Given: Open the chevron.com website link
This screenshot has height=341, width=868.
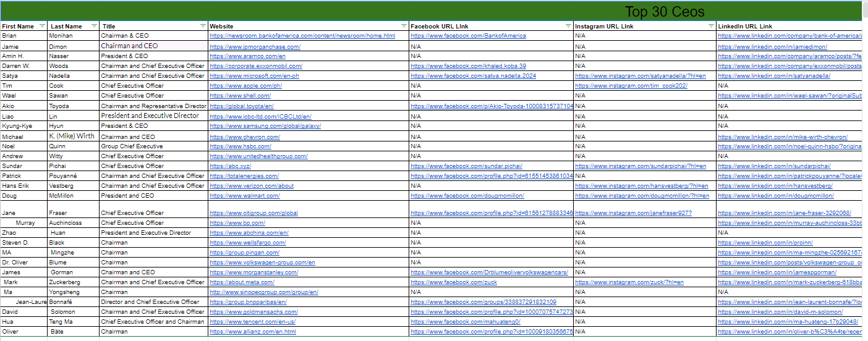Looking at the screenshot, I should pyautogui.click(x=245, y=137).
